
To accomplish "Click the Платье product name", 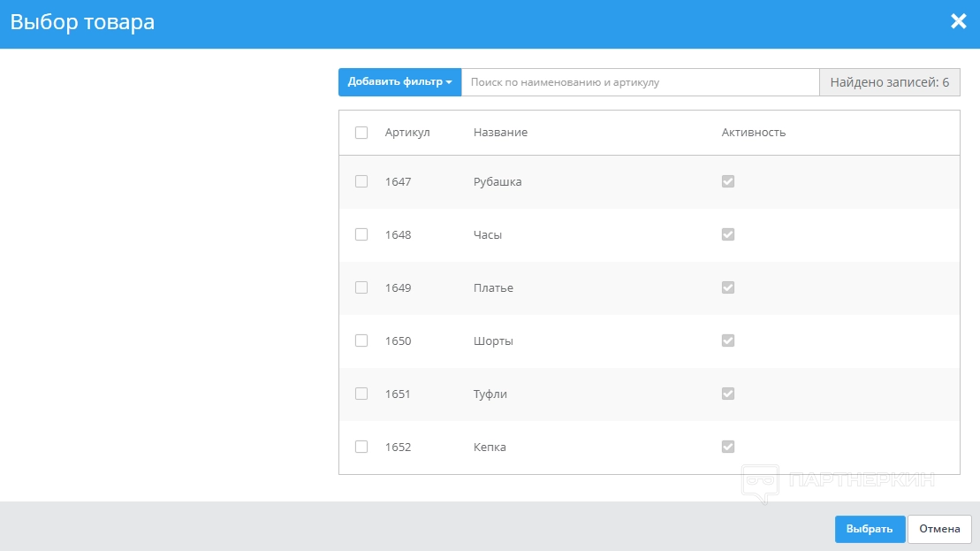I will point(493,287).
